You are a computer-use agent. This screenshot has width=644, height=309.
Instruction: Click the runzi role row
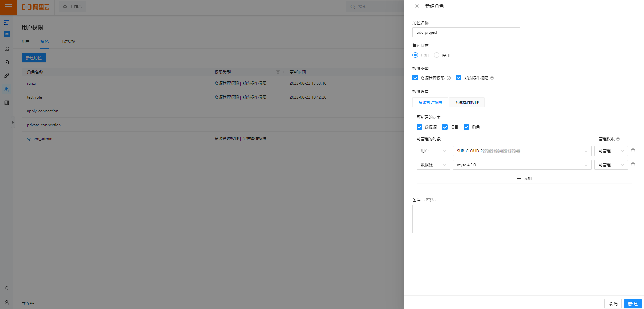click(x=213, y=83)
